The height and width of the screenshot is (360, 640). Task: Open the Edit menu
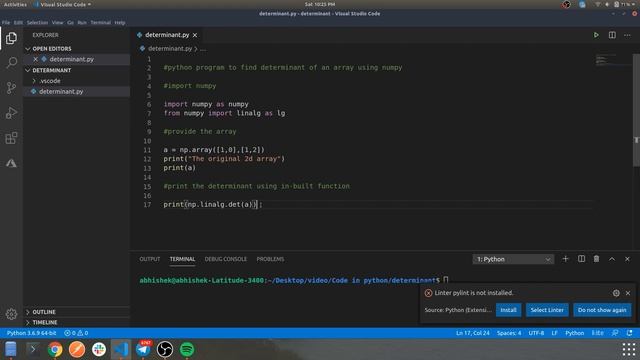coord(18,22)
